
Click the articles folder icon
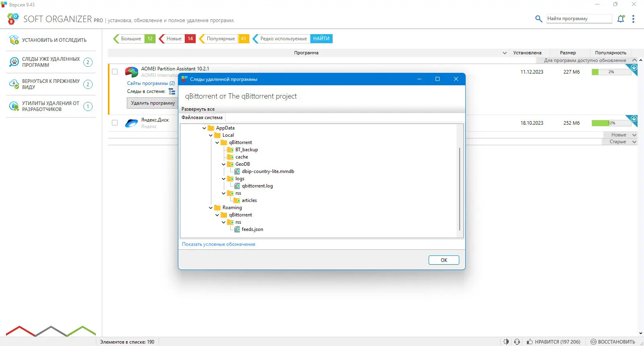click(x=237, y=200)
